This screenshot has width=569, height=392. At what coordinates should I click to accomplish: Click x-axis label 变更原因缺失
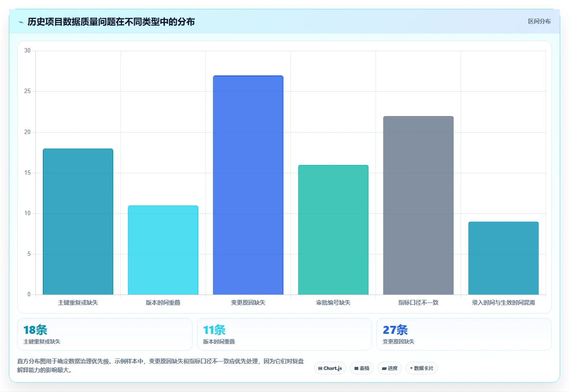248,303
